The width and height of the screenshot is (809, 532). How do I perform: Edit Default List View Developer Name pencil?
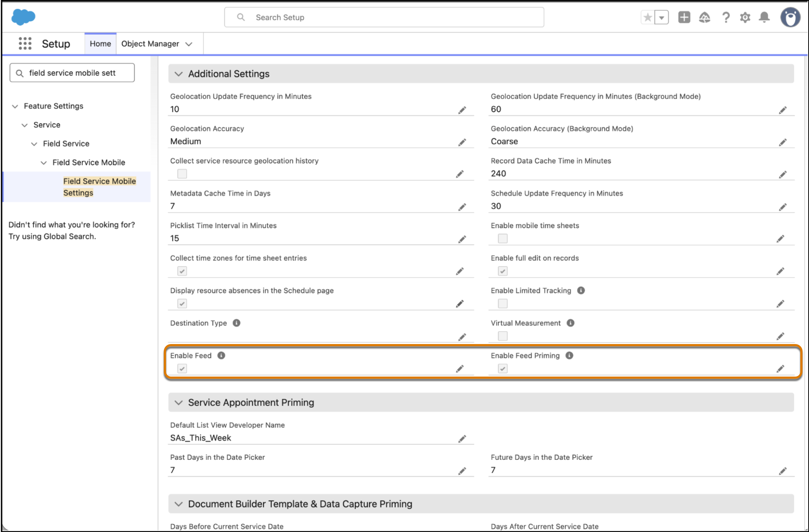[462, 438]
